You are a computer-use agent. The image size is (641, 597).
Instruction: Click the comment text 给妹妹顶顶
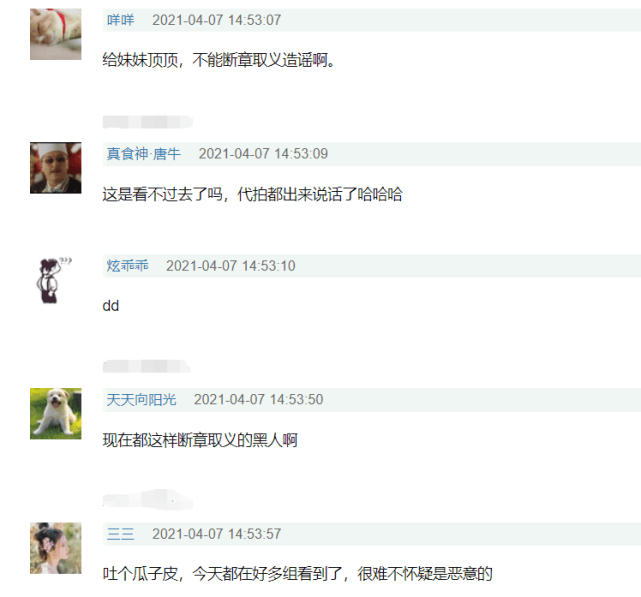(x=140, y=60)
